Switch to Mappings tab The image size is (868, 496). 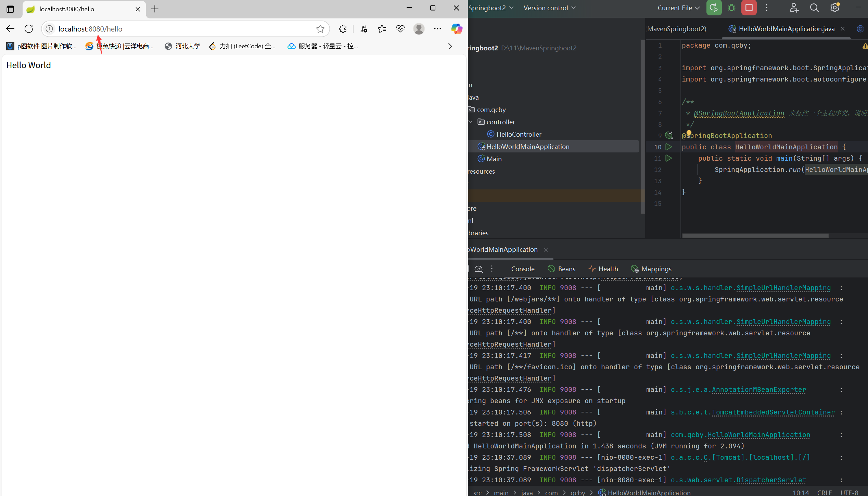(x=651, y=269)
